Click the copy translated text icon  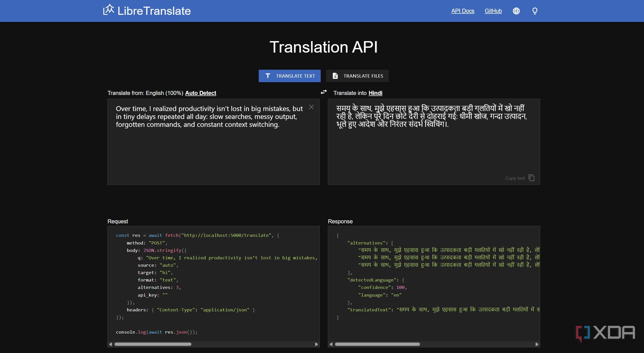coord(531,178)
